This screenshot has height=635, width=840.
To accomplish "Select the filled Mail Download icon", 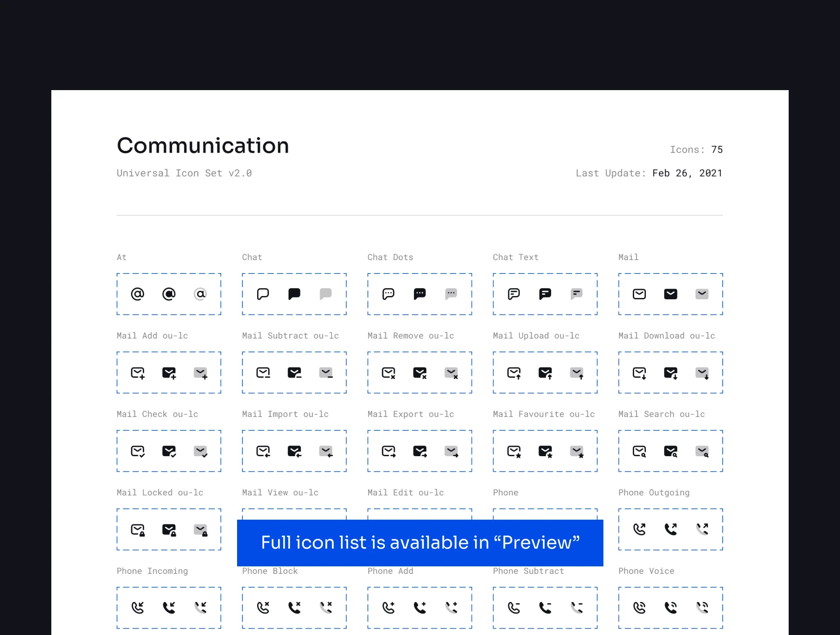I will (x=671, y=373).
